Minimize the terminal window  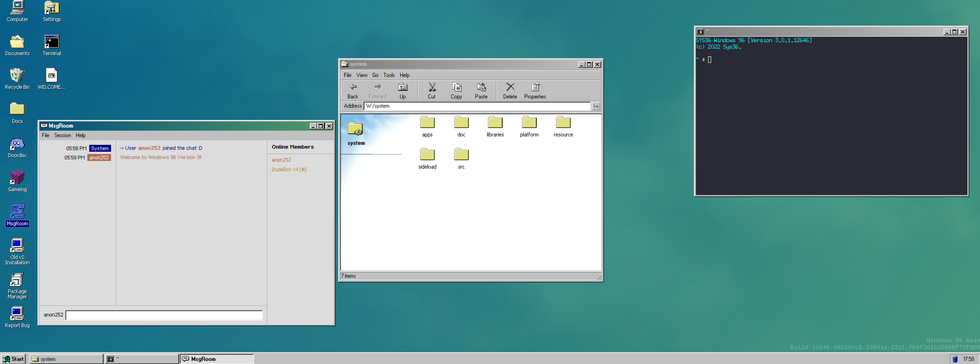(x=947, y=32)
